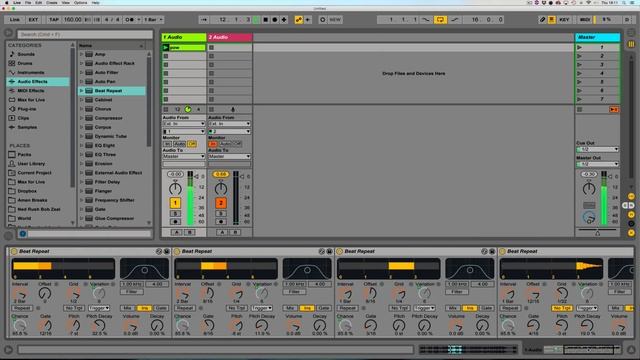Screen dimensions: 640x360
Task: Open the Packs place
Action: tap(24, 155)
